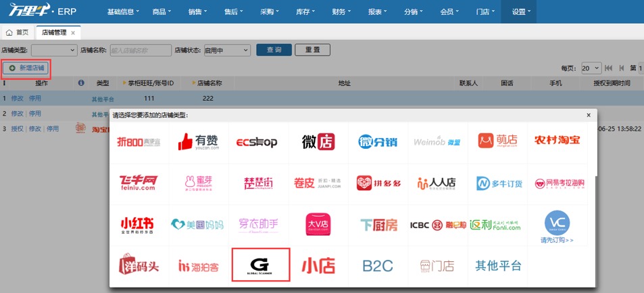Expand the 销售 menu
Screen dimensions: 644x293
(x=197, y=12)
